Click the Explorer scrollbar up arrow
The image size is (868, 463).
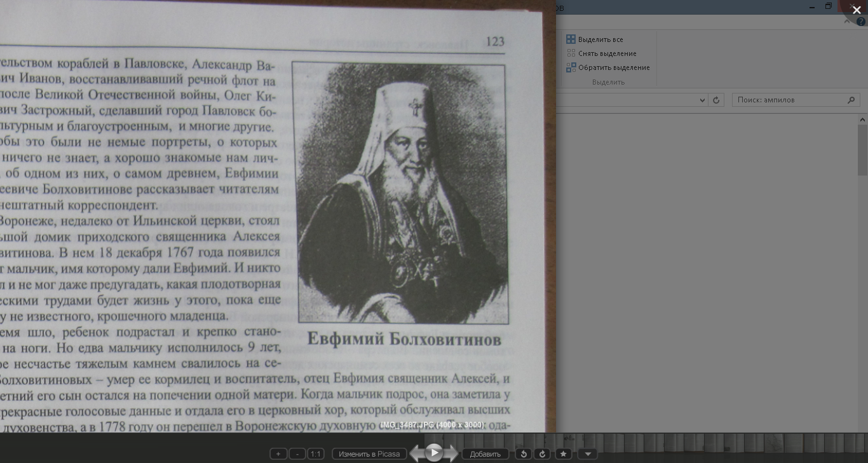[863, 120]
